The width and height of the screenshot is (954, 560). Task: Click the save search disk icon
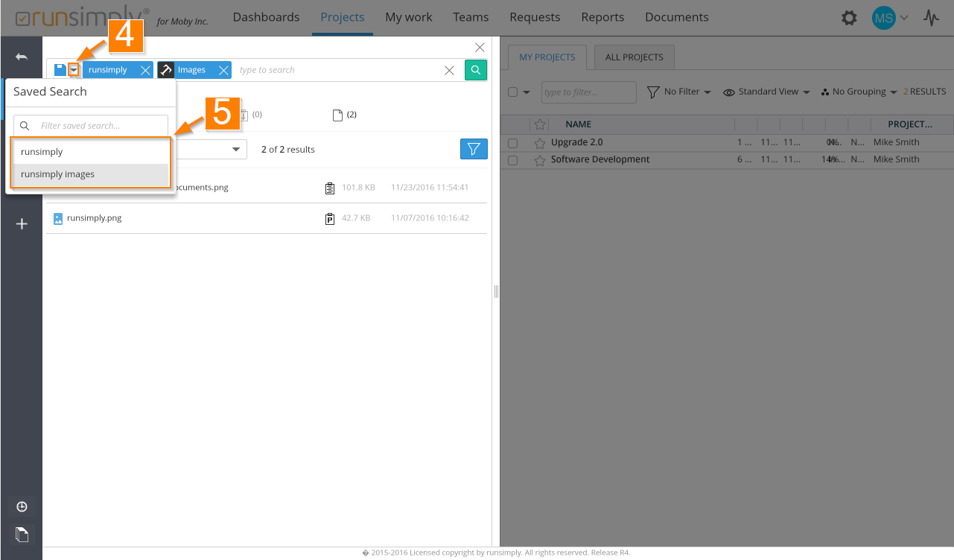coord(60,70)
